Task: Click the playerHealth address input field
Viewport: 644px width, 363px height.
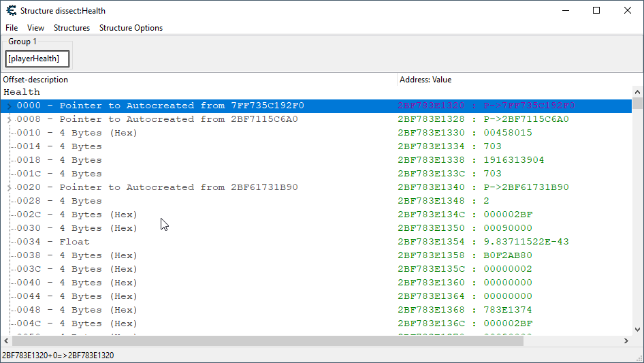Action: click(x=37, y=59)
